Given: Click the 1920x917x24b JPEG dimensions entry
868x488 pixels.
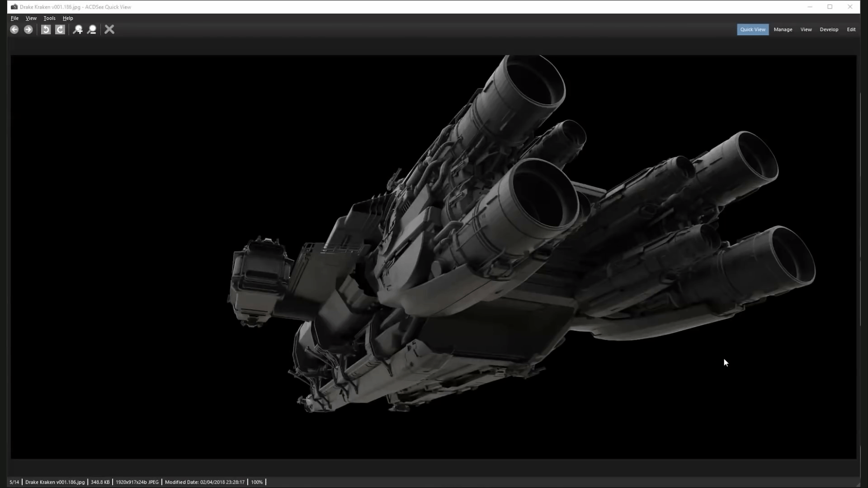Looking at the screenshot, I should click(137, 482).
